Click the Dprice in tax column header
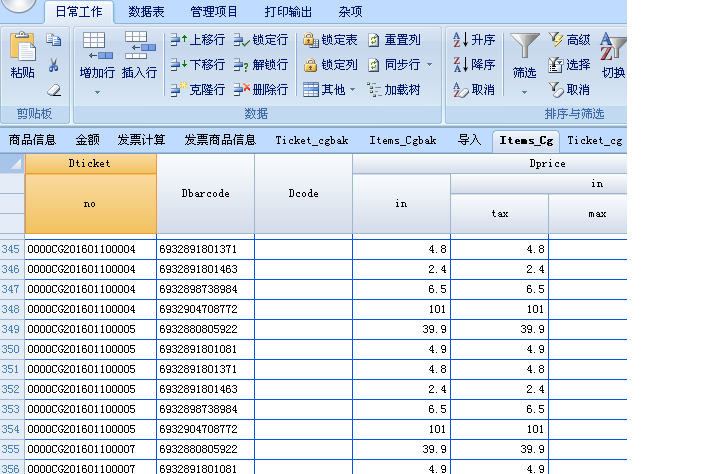Screen dimensions: 720x474 tap(500, 214)
